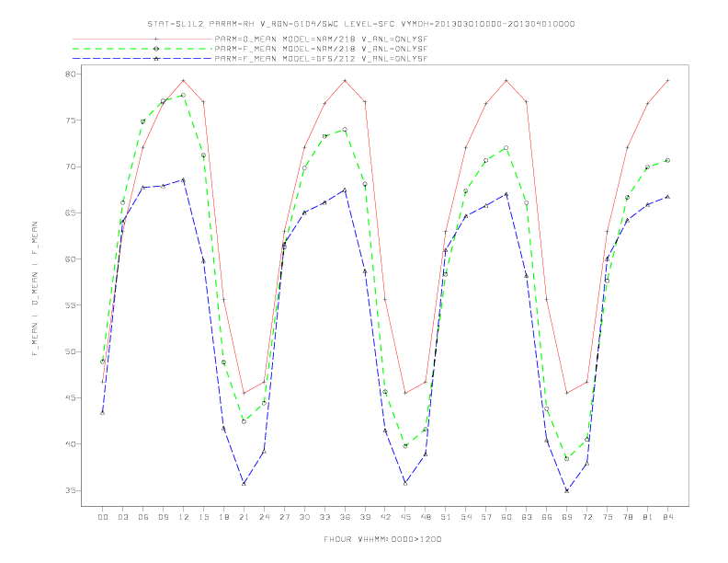Click x-axis forecast hour tick 78
The width and height of the screenshot is (728, 563).
627,517
